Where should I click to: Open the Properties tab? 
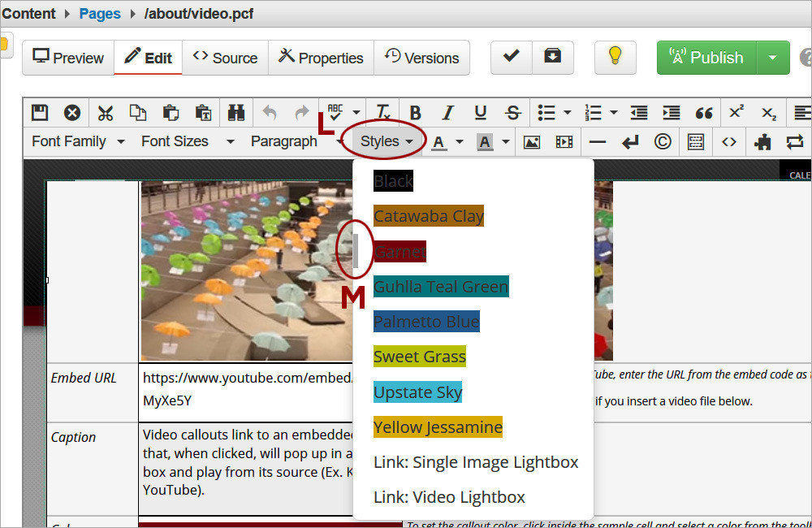pyautogui.click(x=320, y=58)
